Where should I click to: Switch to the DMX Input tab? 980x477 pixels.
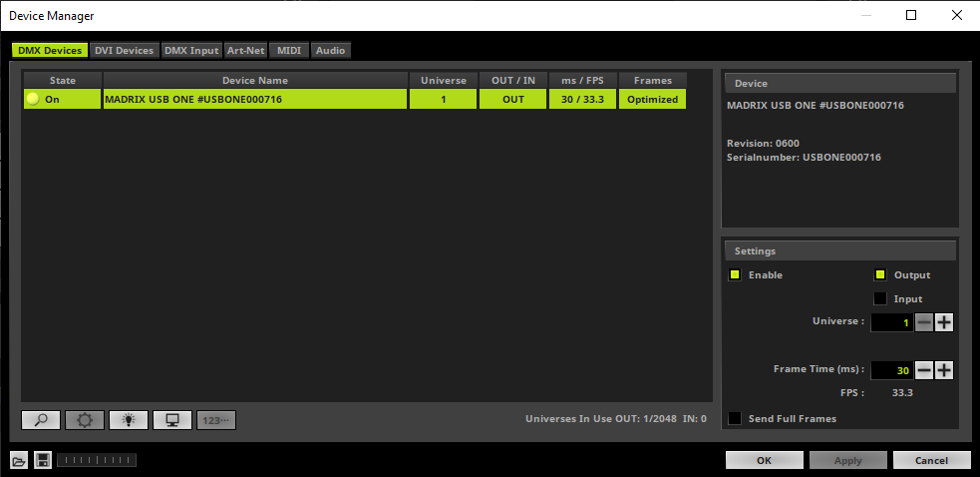click(191, 51)
